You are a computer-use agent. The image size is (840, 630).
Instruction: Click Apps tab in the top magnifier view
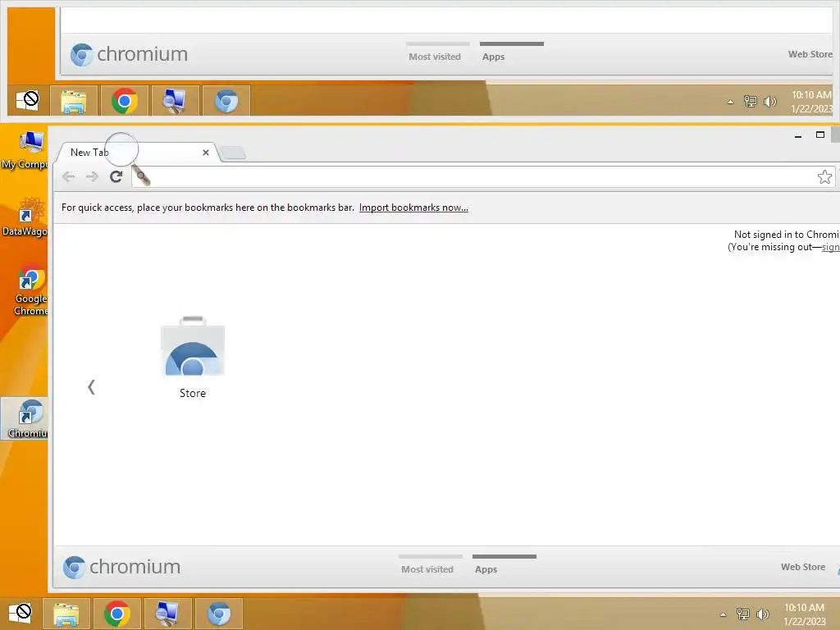pos(493,57)
